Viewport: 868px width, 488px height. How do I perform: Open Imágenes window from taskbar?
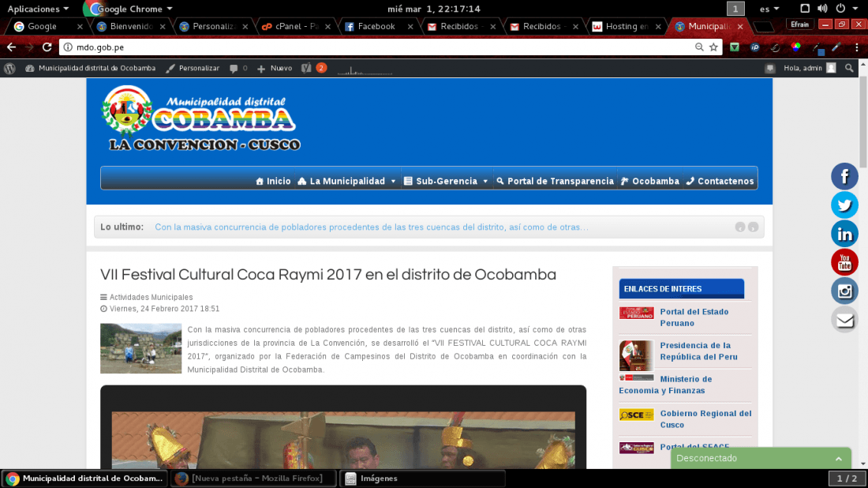422,478
